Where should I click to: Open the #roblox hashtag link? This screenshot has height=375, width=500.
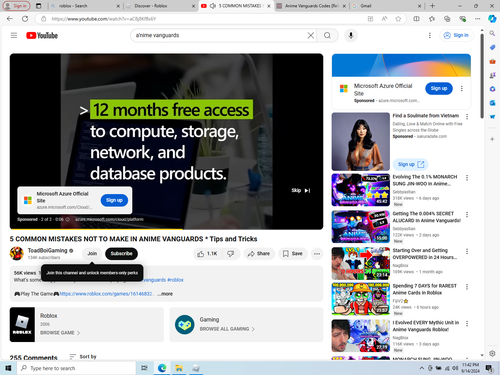(175, 280)
